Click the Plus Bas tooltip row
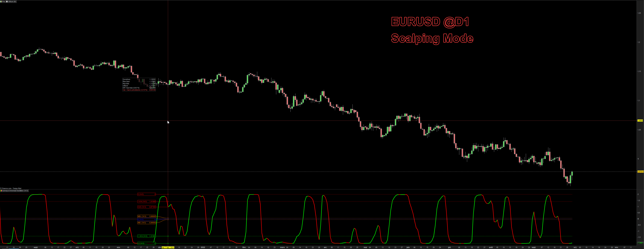644x249 pixels. [x=139, y=84]
